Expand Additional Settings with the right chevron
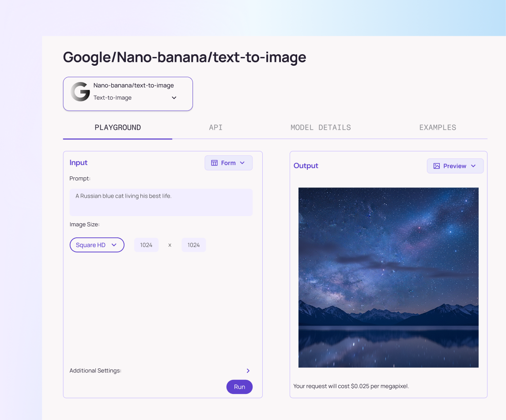Viewport: 506px width, 420px height. point(248,371)
